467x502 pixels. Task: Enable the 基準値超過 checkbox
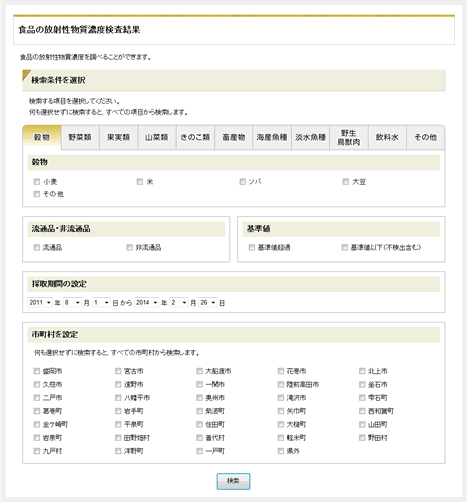coord(252,247)
